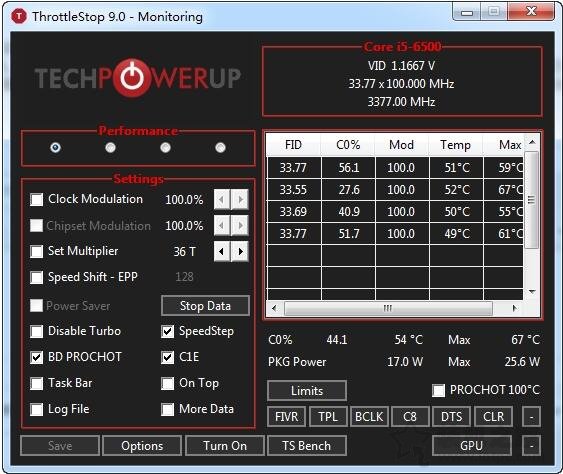Viewport: 563px width, 474px height.
Task: Click the table's vertical scrollbar up arrow
Action: coord(532,142)
